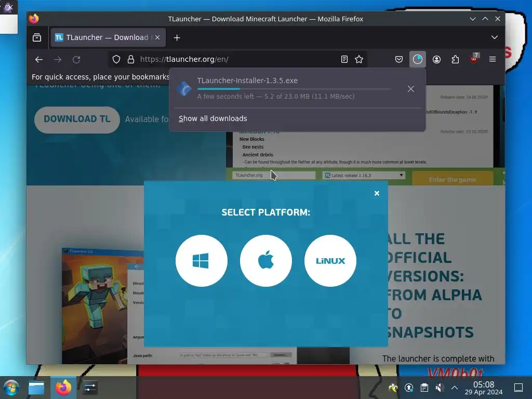Click the DOWNLOAD TL button

77,119
